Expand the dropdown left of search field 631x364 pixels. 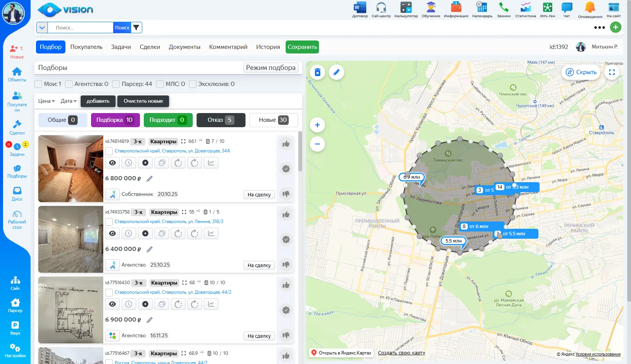coord(42,28)
